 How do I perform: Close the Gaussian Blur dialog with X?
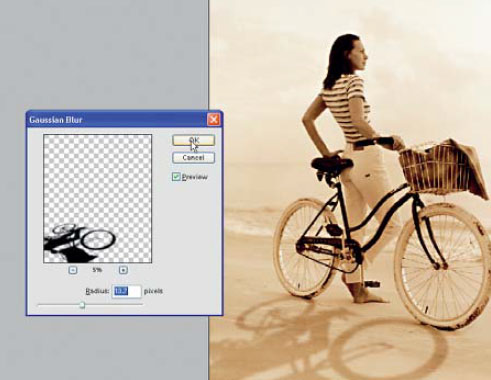(x=213, y=119)
